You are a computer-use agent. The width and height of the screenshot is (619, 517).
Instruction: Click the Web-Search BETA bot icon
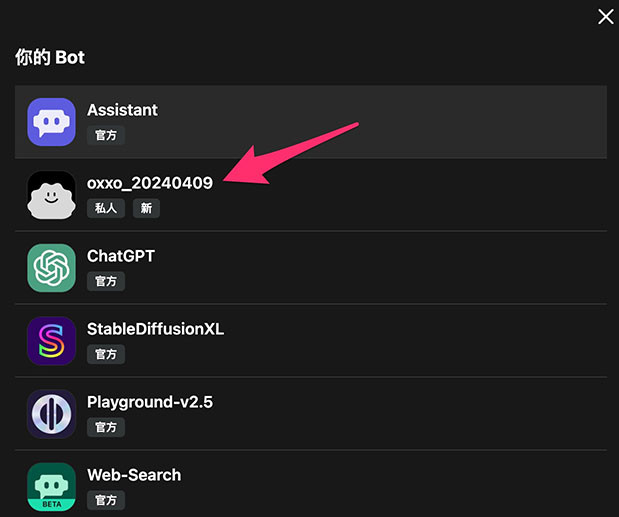(51, 487)
